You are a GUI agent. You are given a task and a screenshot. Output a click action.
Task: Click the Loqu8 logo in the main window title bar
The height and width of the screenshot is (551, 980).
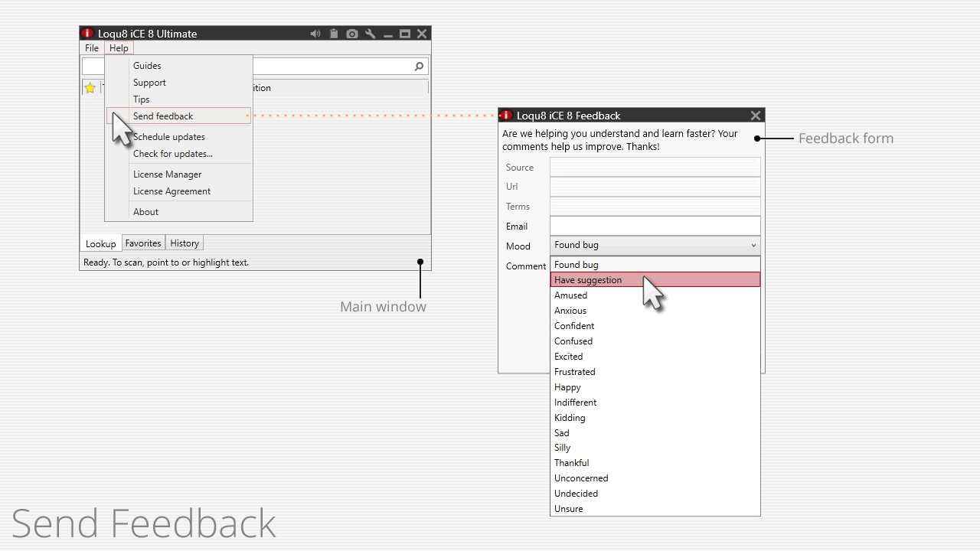[x=88, y=34]
